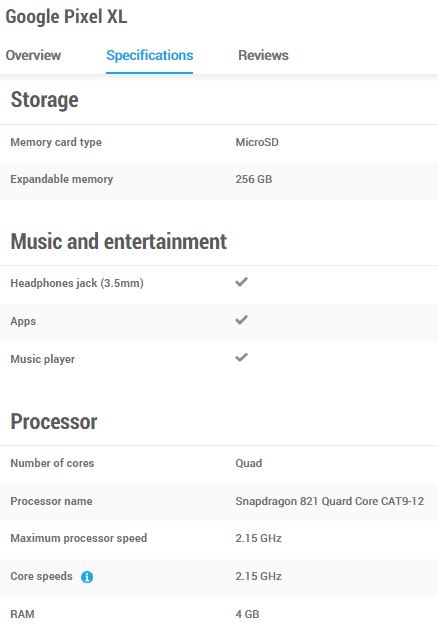Click the Maximum processor speed label
The height and width of the screenshot is (638, 438).
[x=79, y=538]
